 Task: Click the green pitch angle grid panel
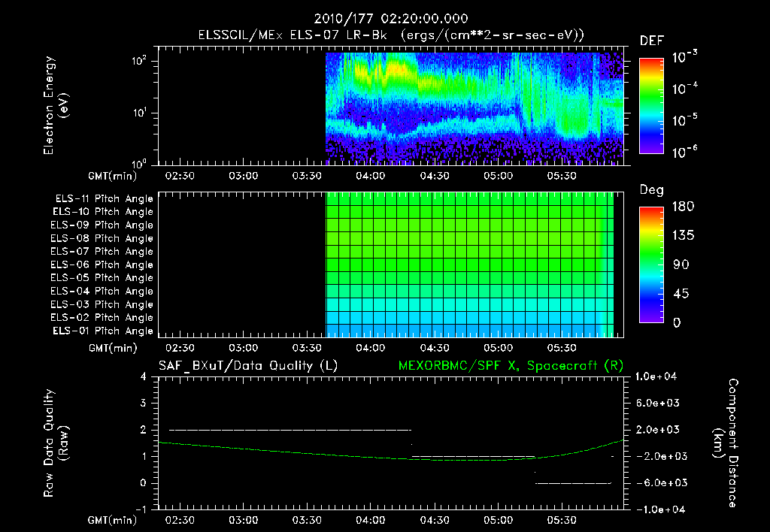(470, 265)
